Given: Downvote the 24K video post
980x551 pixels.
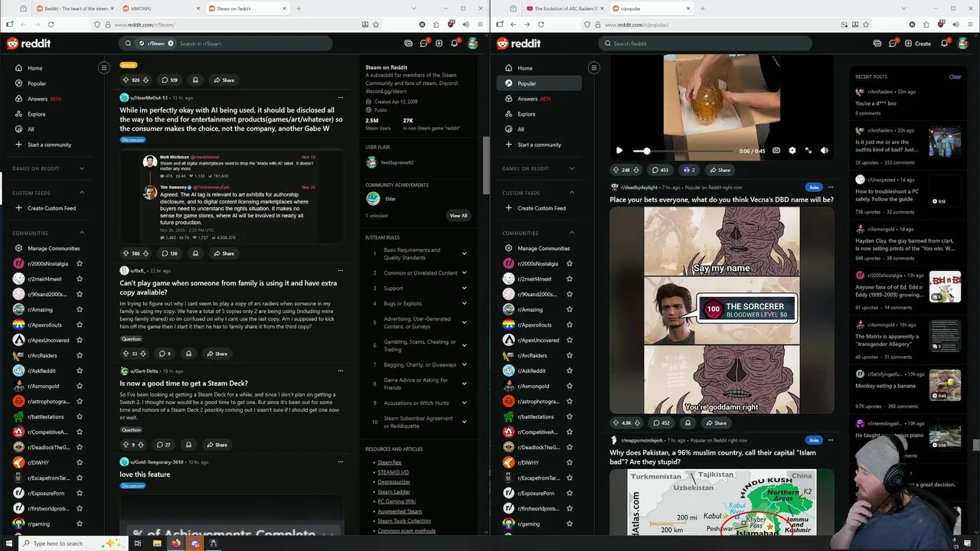Looking at the screenshot, I should [x=637, y=170].
